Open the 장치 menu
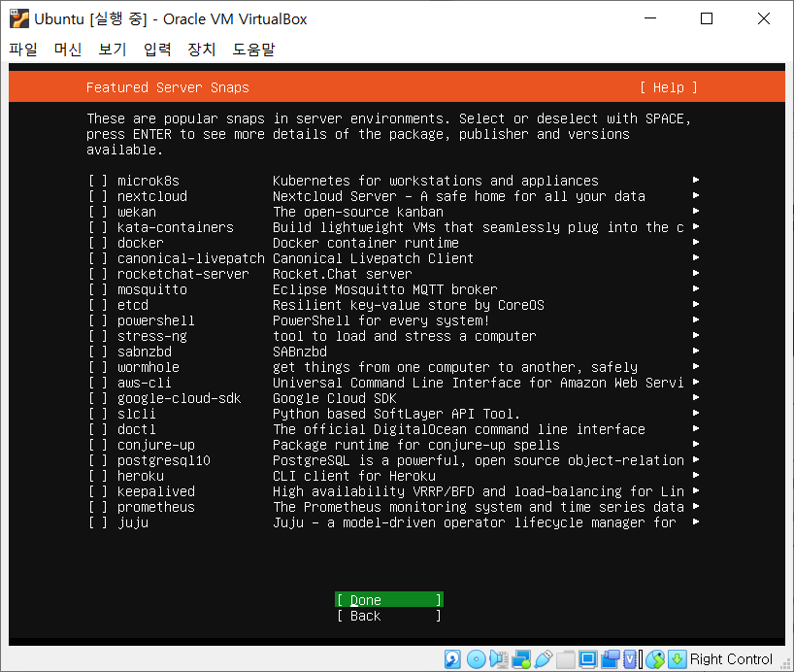Screen dimensions: 794x672 [x=202, y=50]
